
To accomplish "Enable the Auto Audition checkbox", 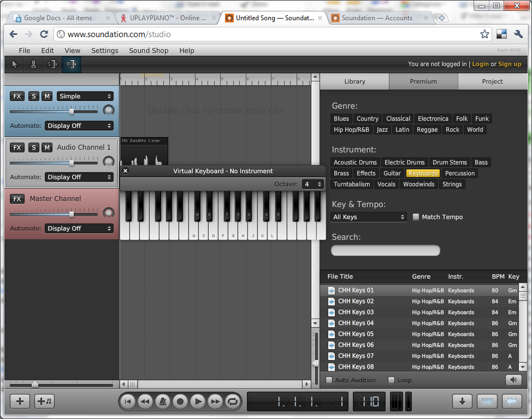I will coord(329,380).
